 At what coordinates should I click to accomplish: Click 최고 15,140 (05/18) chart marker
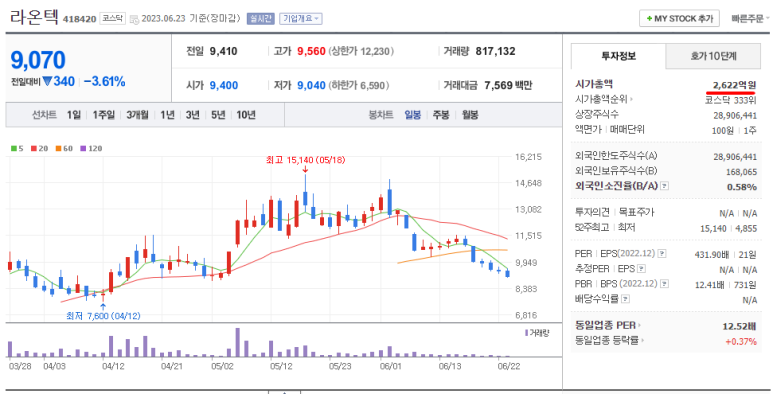(305, 160)
